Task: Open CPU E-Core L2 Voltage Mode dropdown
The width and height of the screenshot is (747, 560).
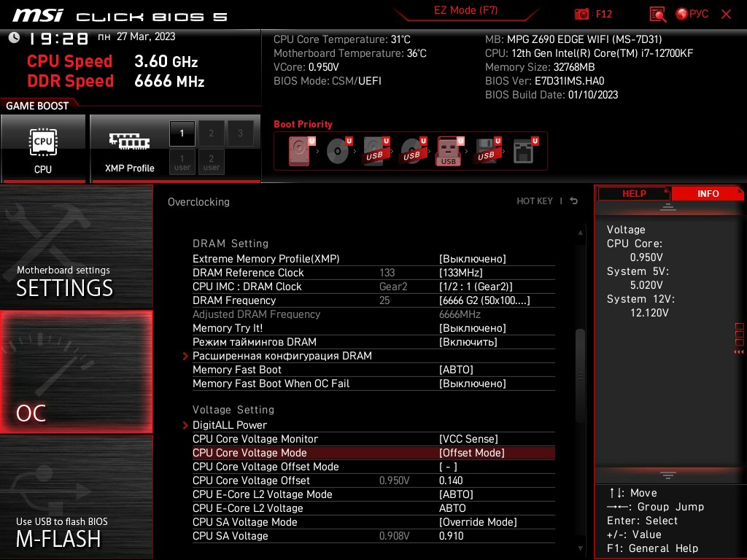Action: click(456, 494)
